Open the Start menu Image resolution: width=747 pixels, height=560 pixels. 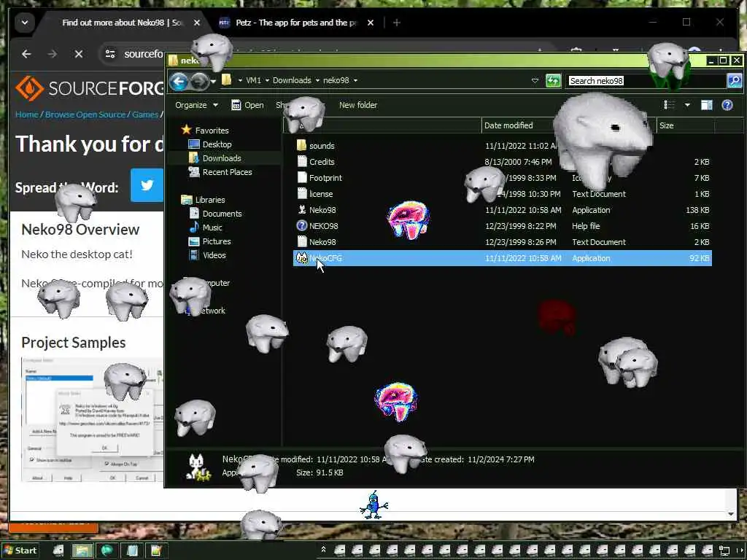tap(20, 551)
